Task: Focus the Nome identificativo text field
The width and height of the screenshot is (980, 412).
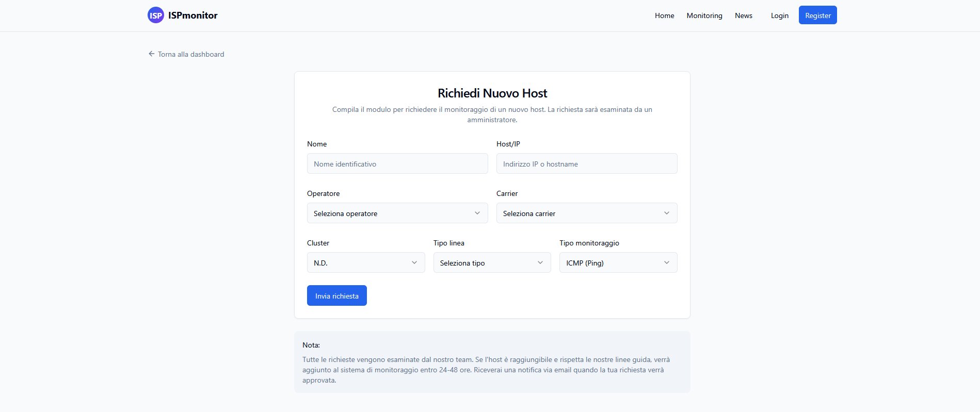Action: (x=397, y=163)
